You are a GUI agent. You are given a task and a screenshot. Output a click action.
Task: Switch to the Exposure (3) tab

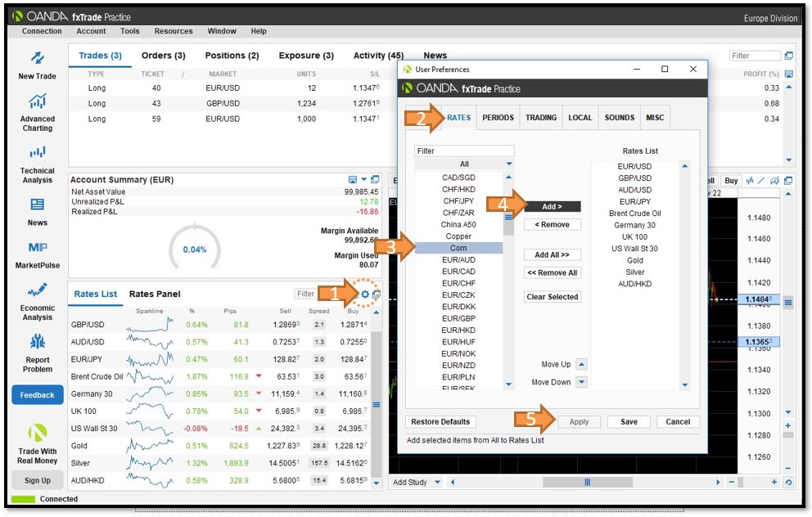(306, 56)
